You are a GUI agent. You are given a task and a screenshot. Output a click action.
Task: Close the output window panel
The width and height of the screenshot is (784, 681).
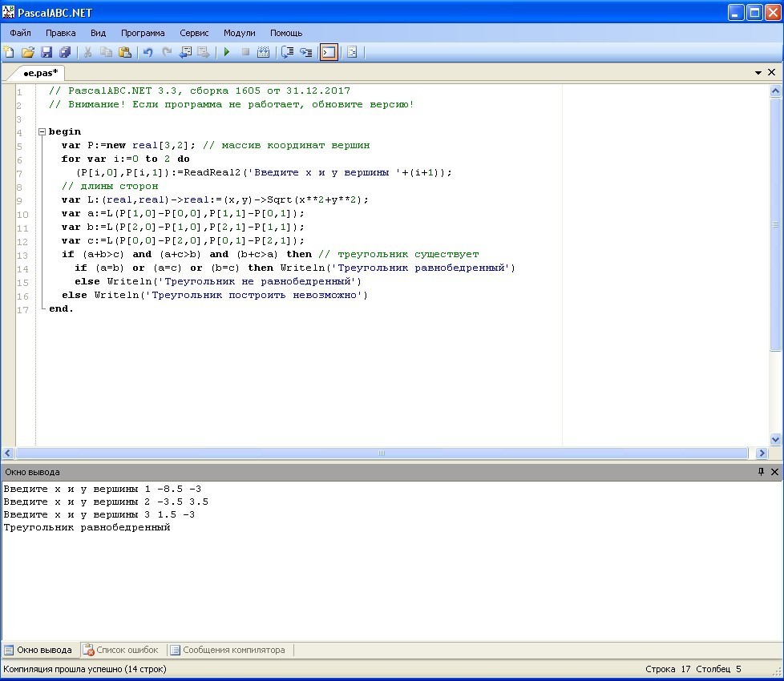point(774,472)
